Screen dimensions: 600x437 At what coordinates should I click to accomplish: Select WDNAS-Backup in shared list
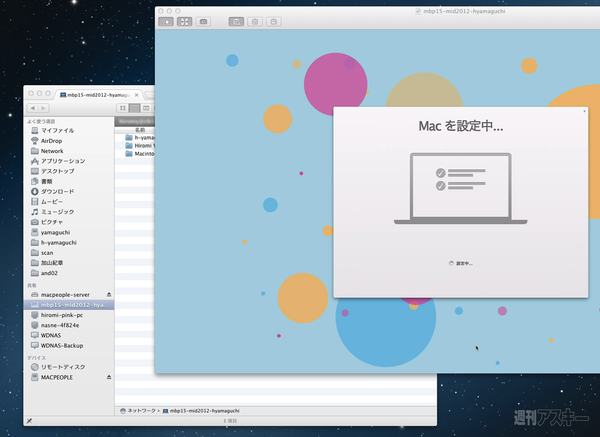pos(62,346)
